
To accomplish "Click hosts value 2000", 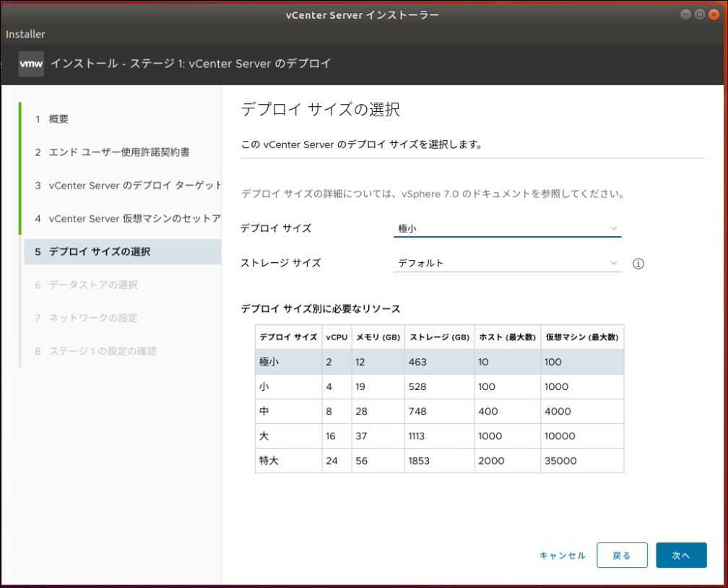I will pyautogui.click(x=491, y=461).
